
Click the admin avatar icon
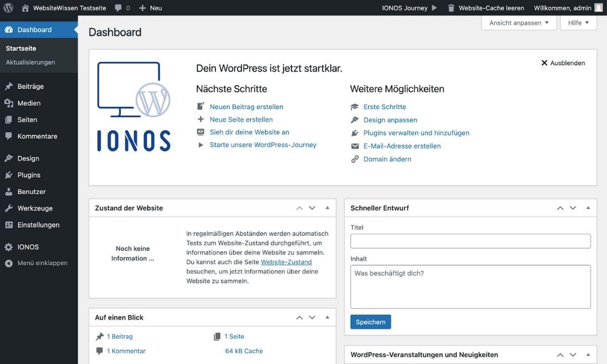[598, 8]
